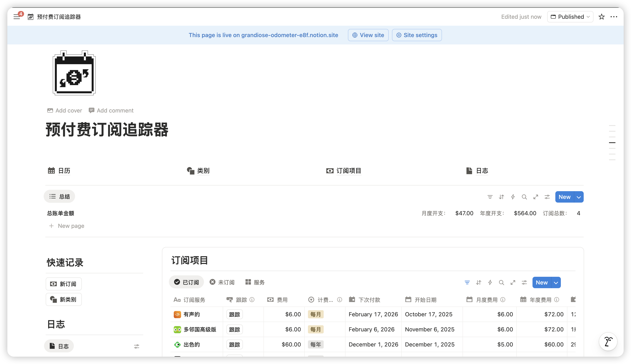This screenshot has height=364, width=631.
Task: Click 月度开支 value $47.00
Action: coord(464,213)
